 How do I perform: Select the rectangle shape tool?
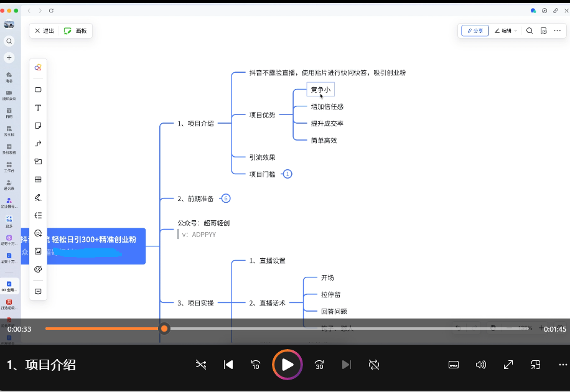pyautogui.click(x=38, y=90)
